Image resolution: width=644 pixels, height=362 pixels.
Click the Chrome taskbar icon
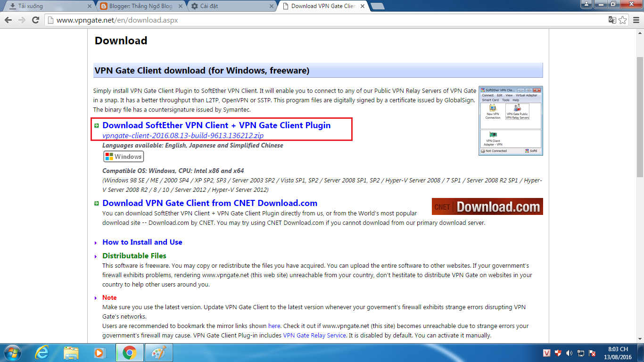[129, 353]
